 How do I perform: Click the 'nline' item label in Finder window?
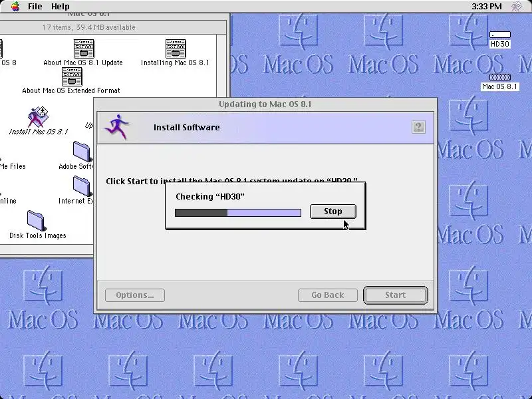(x=8, y=201)
